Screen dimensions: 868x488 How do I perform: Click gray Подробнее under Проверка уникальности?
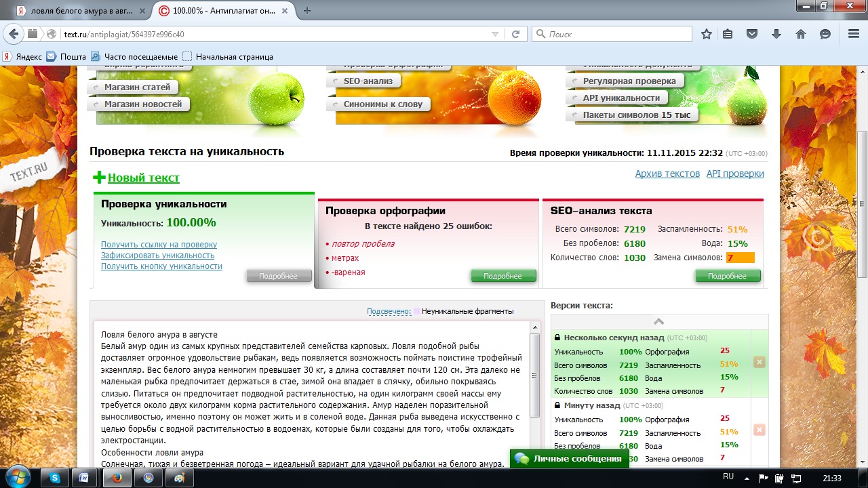(x=279, y=276)
